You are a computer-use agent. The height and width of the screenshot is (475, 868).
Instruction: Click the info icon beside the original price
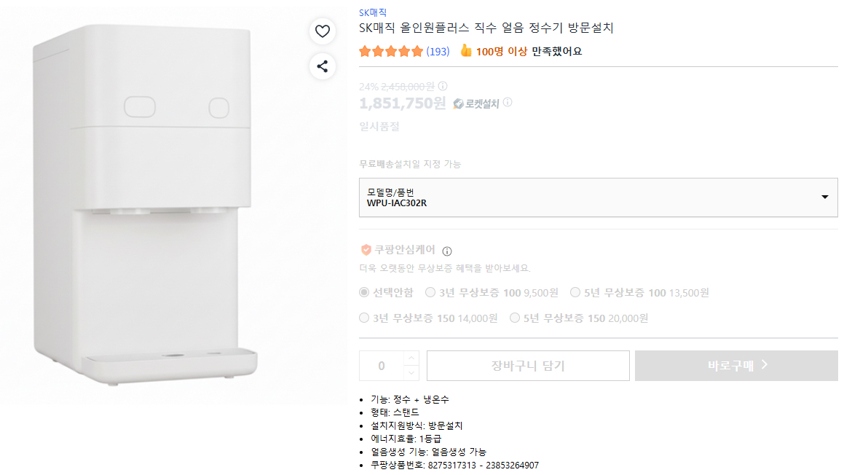pos(443,86)
